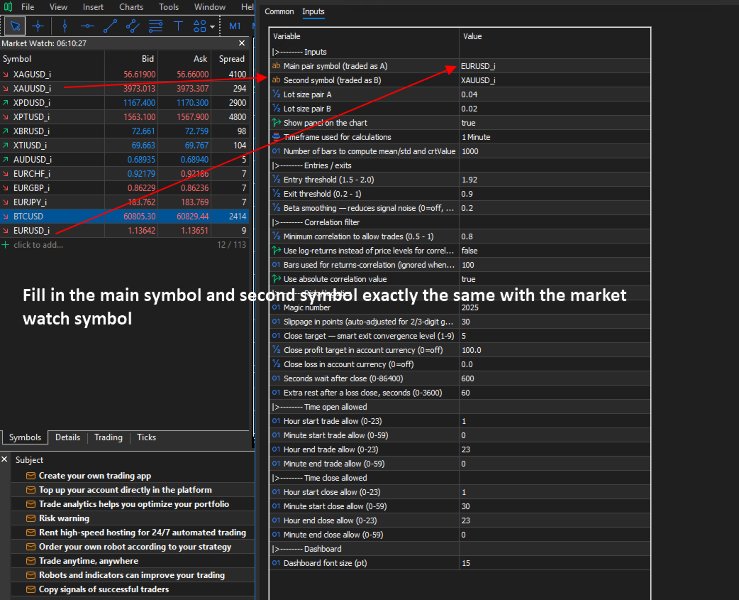Select the Fibonacci retracement tool
739x600 pixels.
pos(156,26)
